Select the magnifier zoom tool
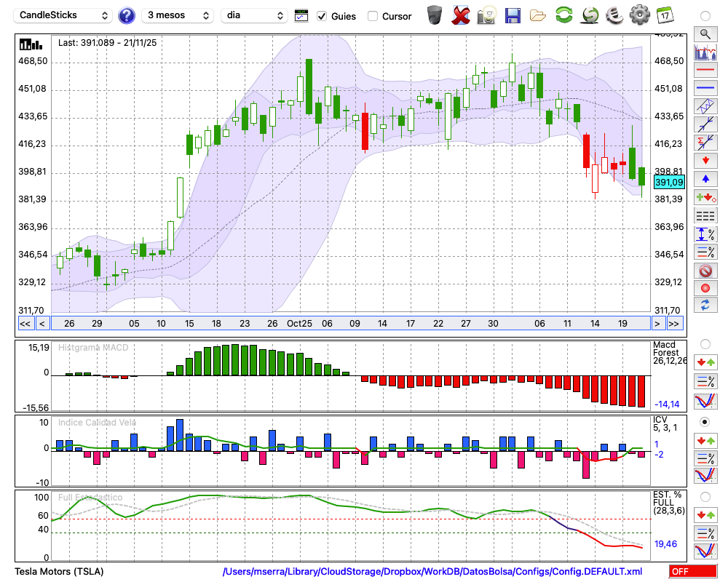 point(705,34)
